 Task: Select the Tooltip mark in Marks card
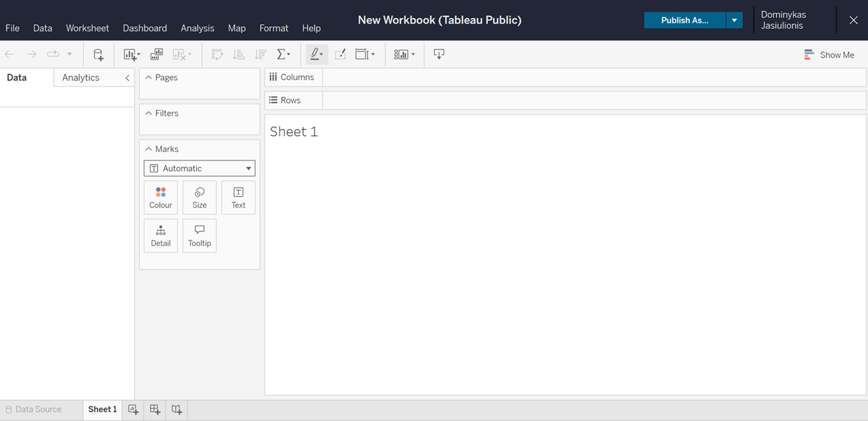[x=199, y=235]
